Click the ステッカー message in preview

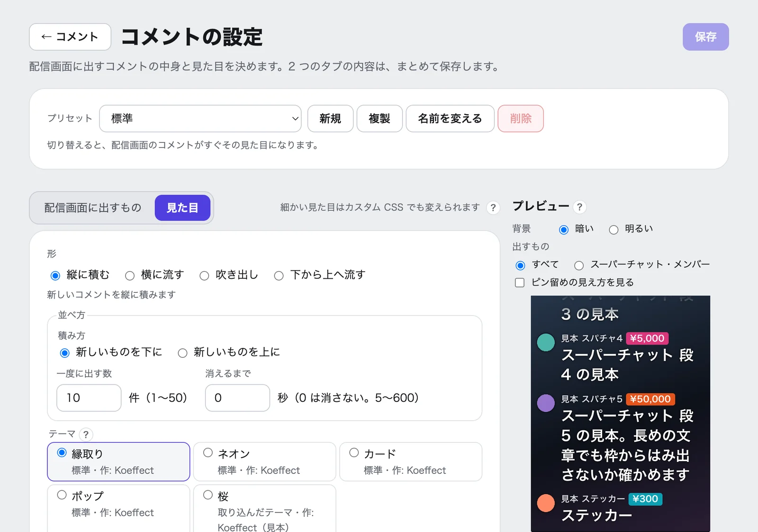point(596,515)
